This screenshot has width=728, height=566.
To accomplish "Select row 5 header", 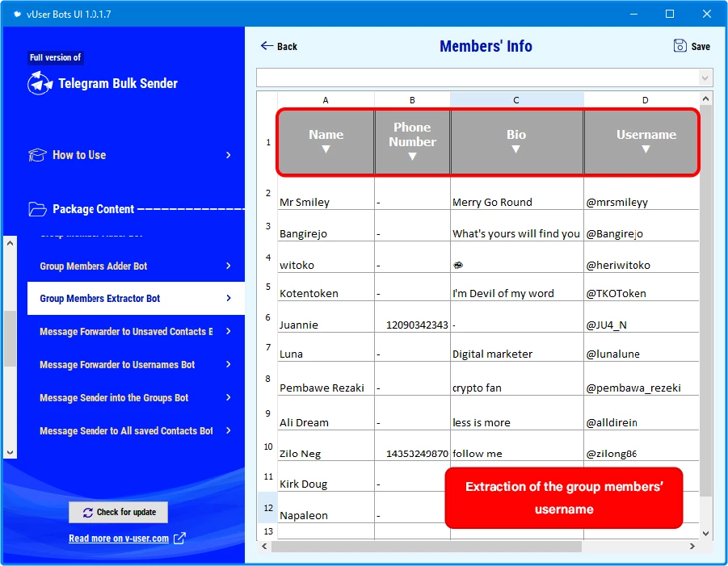I will coord(268,287).
